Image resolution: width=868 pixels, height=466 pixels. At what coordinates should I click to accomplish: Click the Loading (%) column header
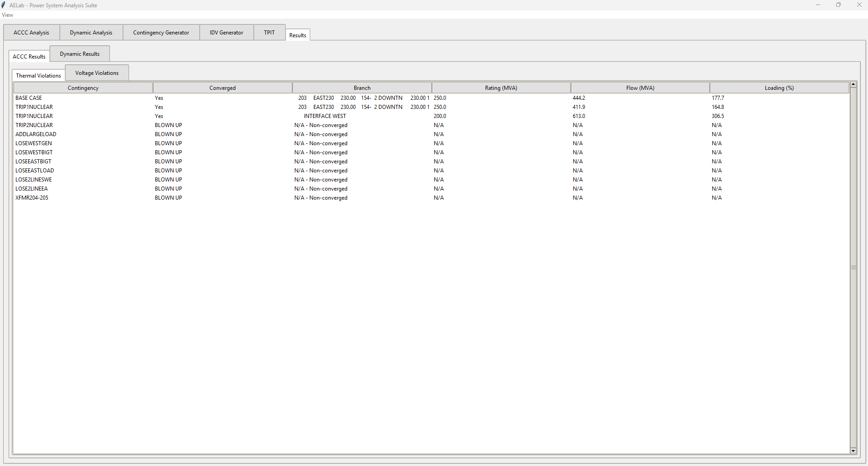coord(779,87)
